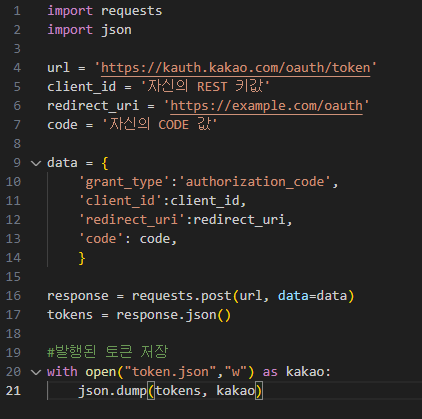This screenshot has height=419, width=422.
Task: Click 'tokens' variable on line 17
Action: tap(70, 315)
